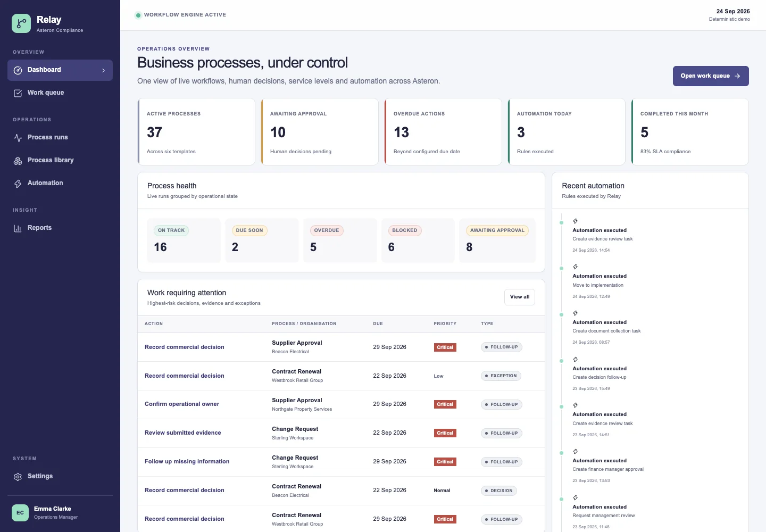Expand the Dashboard chevron arrow
Screen dimensions: 766x532
(x=103, y=70)
